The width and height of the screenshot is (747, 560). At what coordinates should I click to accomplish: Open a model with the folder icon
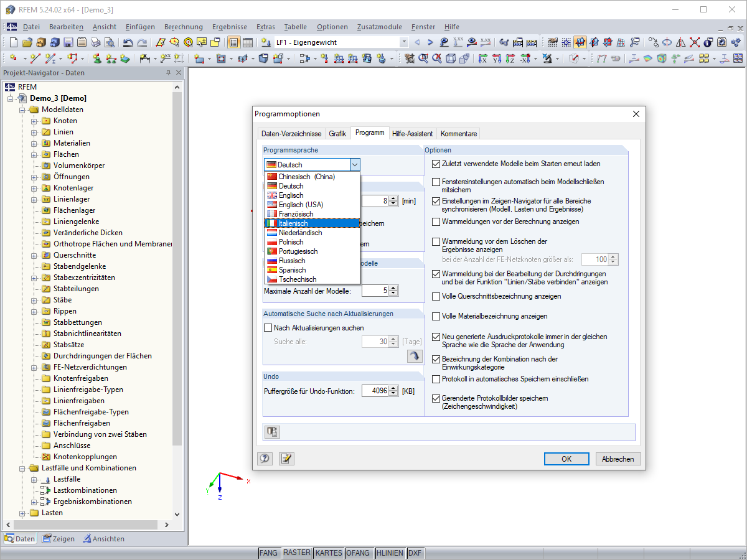[27, 42]
